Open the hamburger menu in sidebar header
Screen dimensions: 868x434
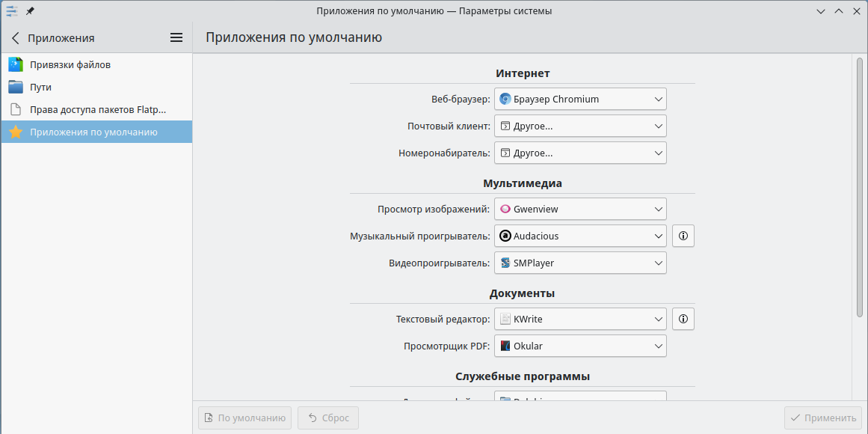[176, 38]
